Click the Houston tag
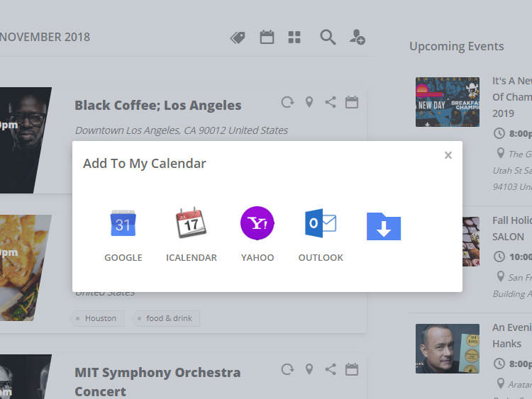Image resolution: width=532 pixels, height=399 pixels. point(97,318)
